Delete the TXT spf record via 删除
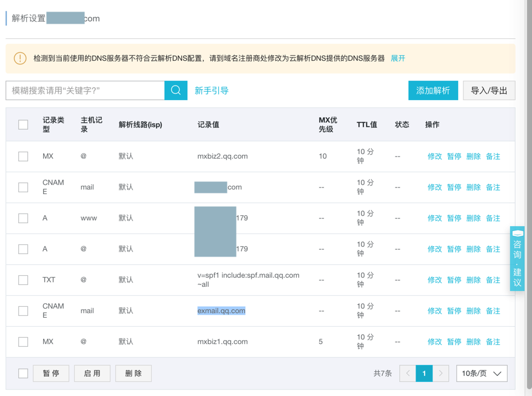This screenshot has width=532, height=396. point(474,280)
